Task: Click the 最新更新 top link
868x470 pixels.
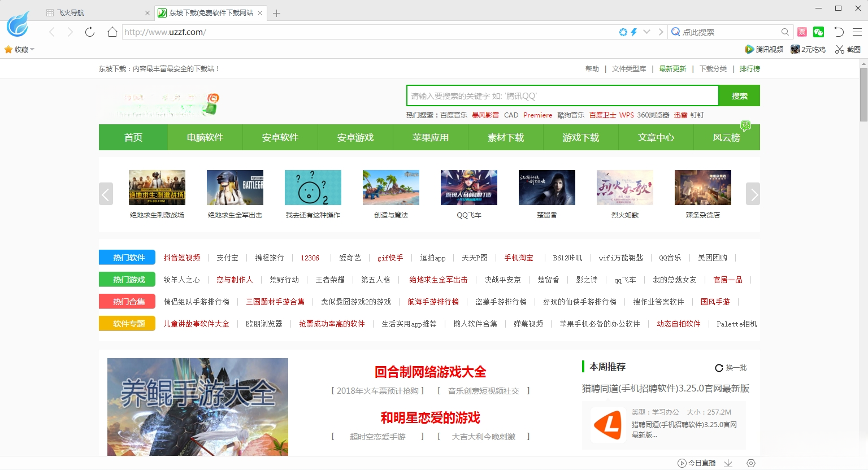Action: 672,69
